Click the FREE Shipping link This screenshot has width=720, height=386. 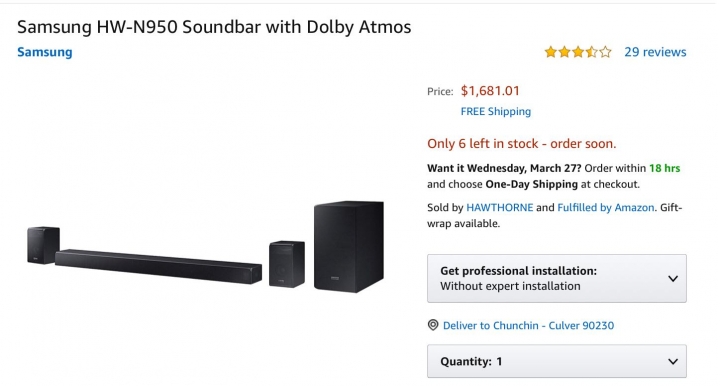495,112
